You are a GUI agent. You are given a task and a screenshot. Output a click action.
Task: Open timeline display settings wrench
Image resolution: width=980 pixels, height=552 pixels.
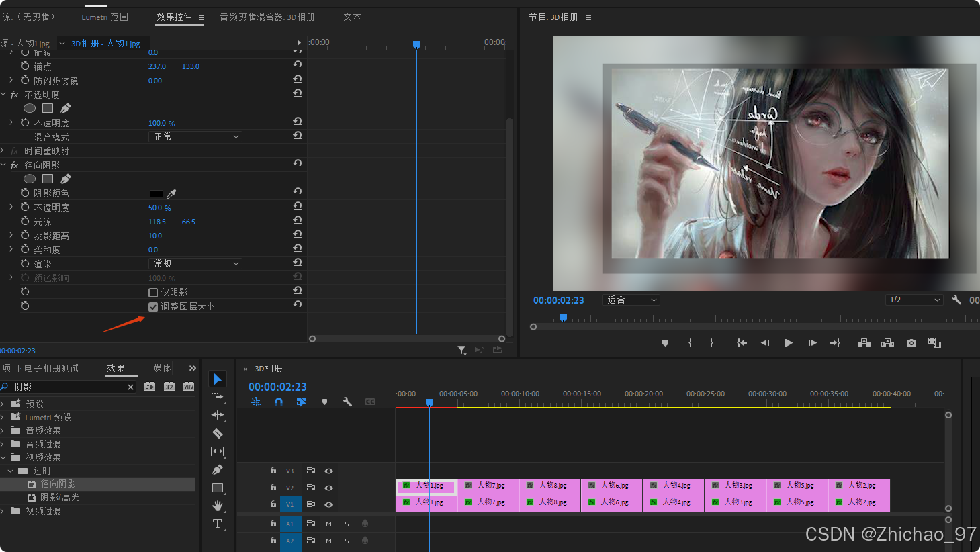pos(347,402)
